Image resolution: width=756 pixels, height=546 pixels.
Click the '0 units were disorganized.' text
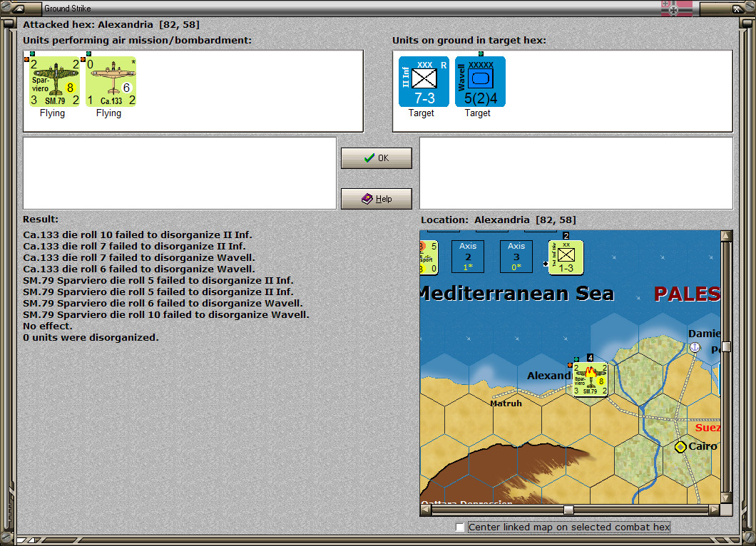pos(91,337)
